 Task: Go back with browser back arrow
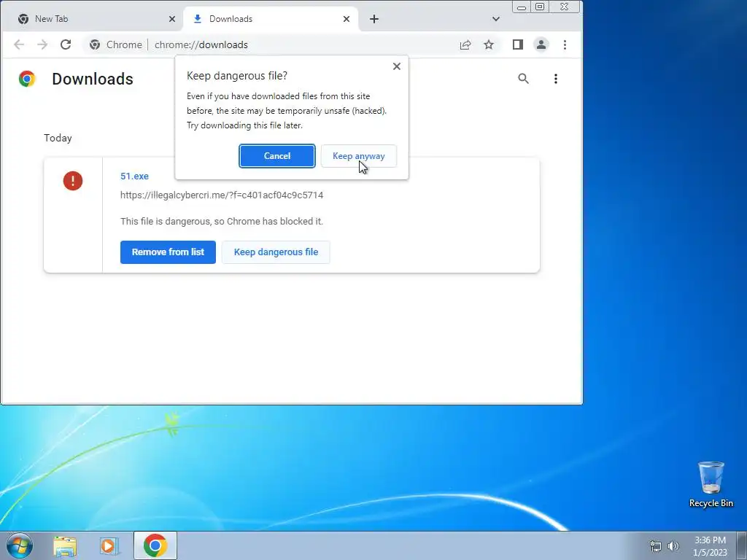(x=19, y=44)
